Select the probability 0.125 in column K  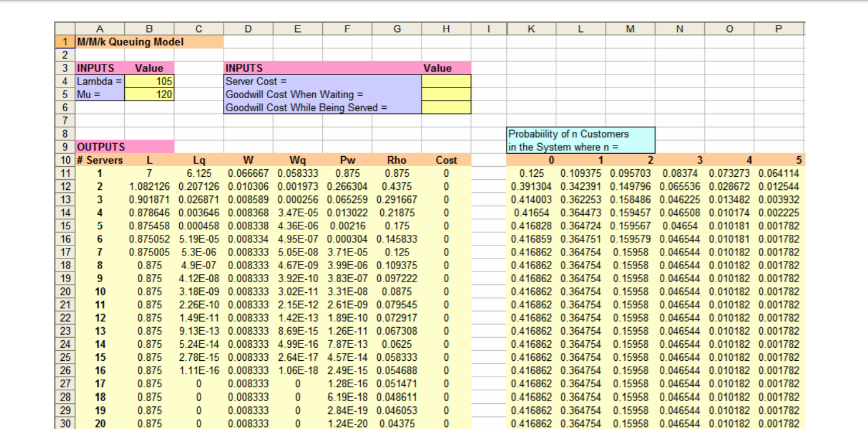pyautogui.click(x=531, y=173)
